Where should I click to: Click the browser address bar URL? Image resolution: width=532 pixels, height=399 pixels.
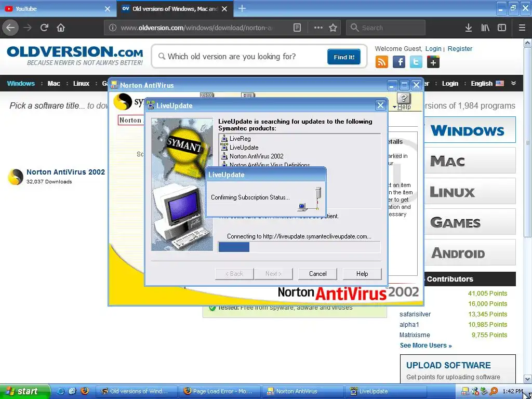click(x=197, y=28)
